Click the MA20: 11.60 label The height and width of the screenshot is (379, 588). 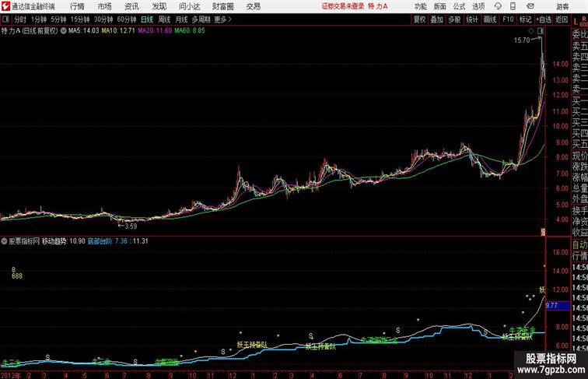pyautogui.click(x=155, y=31)
